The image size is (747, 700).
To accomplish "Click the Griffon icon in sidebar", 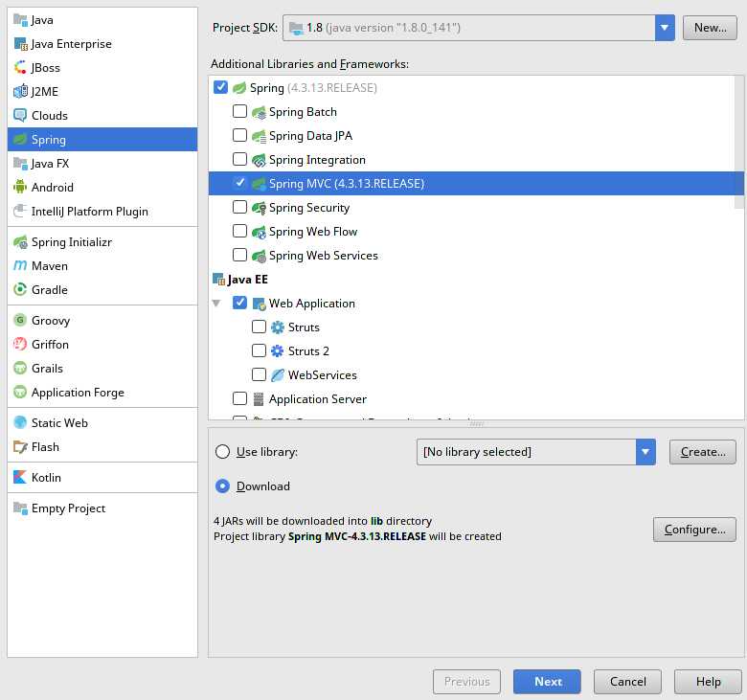I will point(20,345).
